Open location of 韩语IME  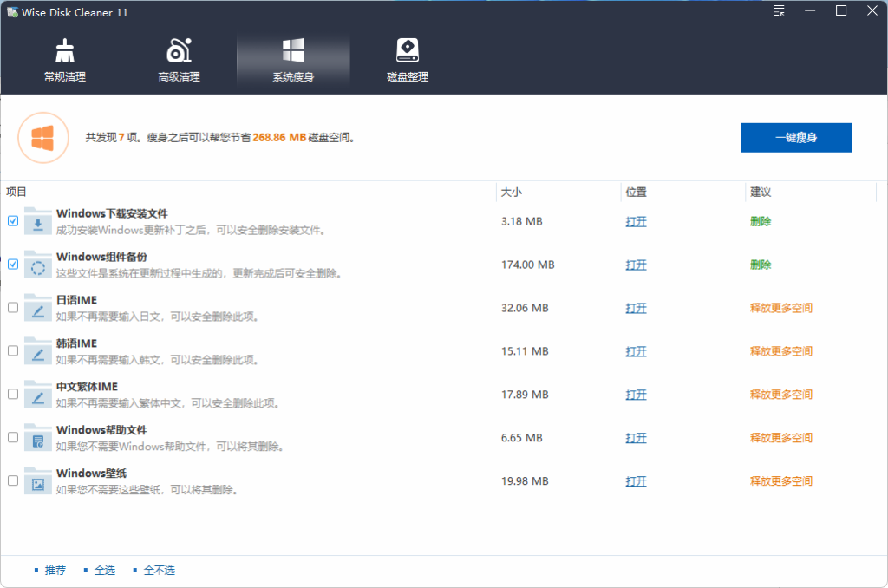(x=636, y=351)
